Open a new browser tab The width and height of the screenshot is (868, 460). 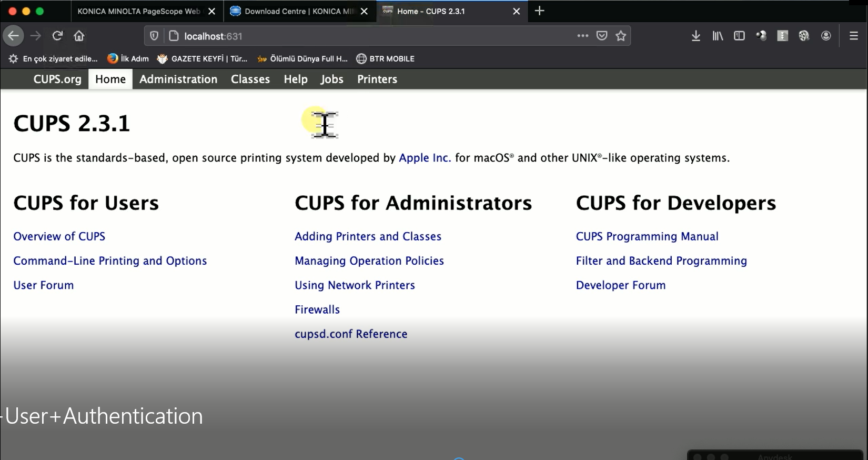539,11
